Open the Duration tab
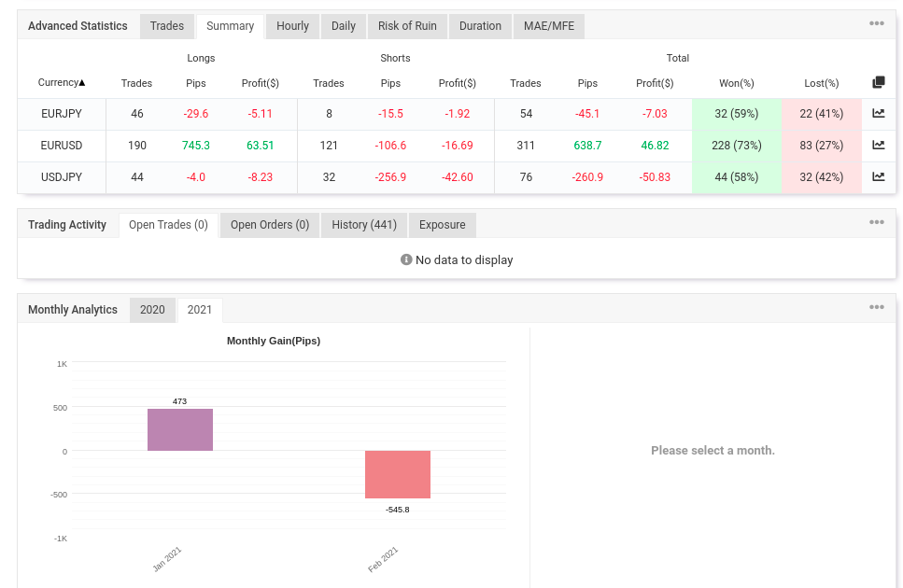The height and width of the screenshot is (588, 903). 480,26
